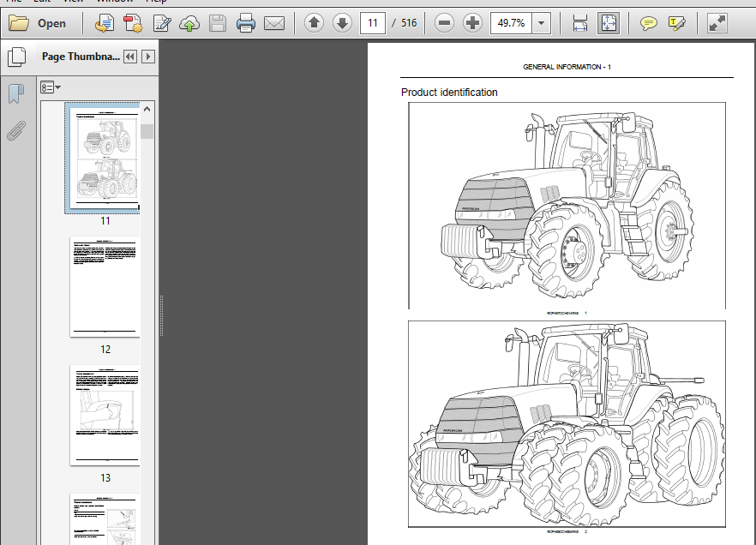The height and width of the screenshot is (545, 756).
Task: Click the Convert to PDF icon
Action: (133, 23)
